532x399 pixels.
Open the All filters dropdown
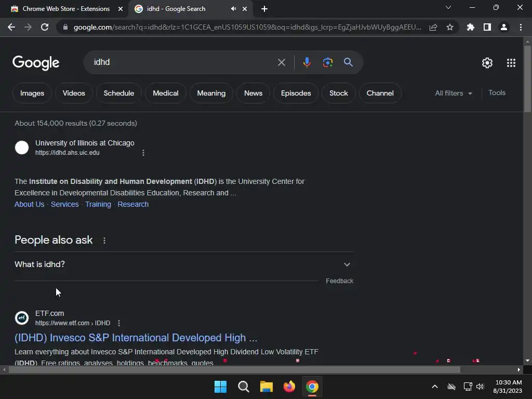[453, 93]
